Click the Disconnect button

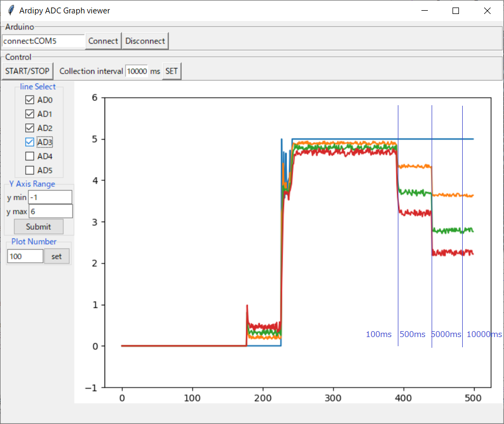point(145,41)
